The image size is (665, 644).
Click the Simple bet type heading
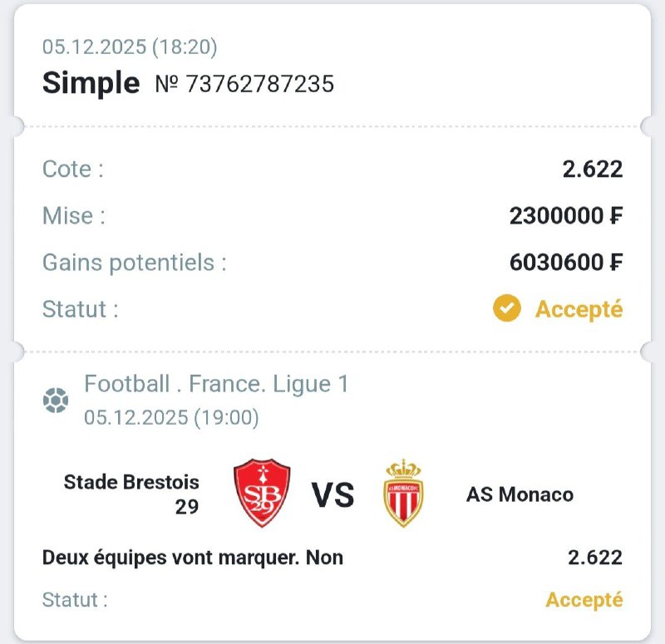coord(91,83)
